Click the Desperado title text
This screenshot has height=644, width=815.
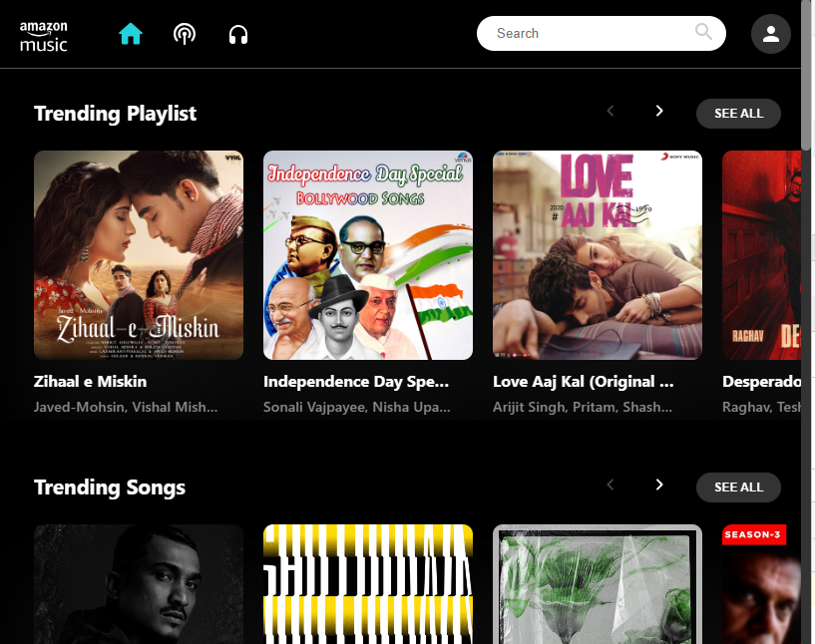[x=761, y=382]
